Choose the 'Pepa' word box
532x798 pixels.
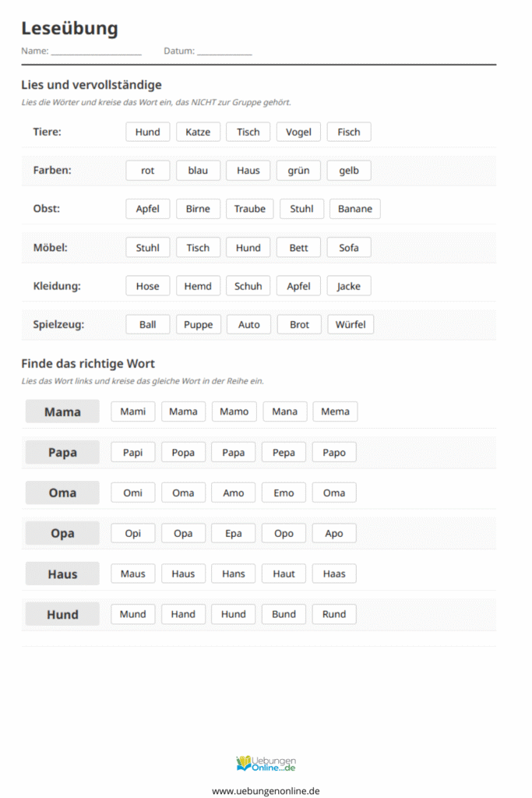[x=284, y=452]
